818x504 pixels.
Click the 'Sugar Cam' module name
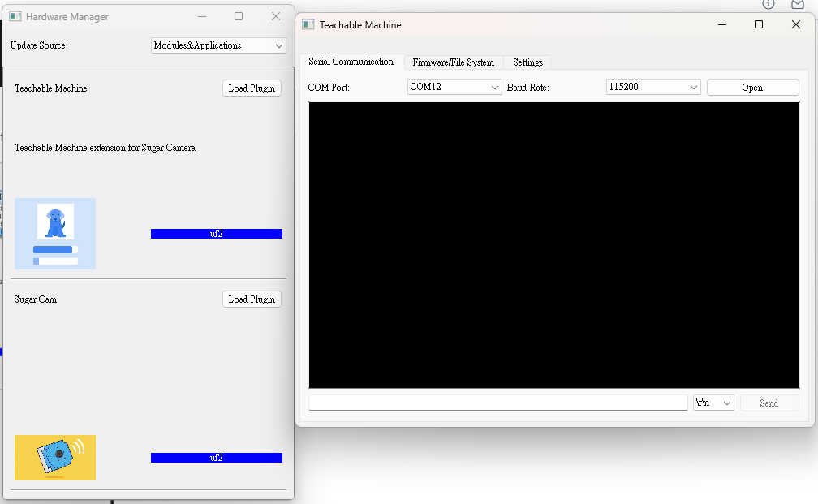[x=36, y=299]
